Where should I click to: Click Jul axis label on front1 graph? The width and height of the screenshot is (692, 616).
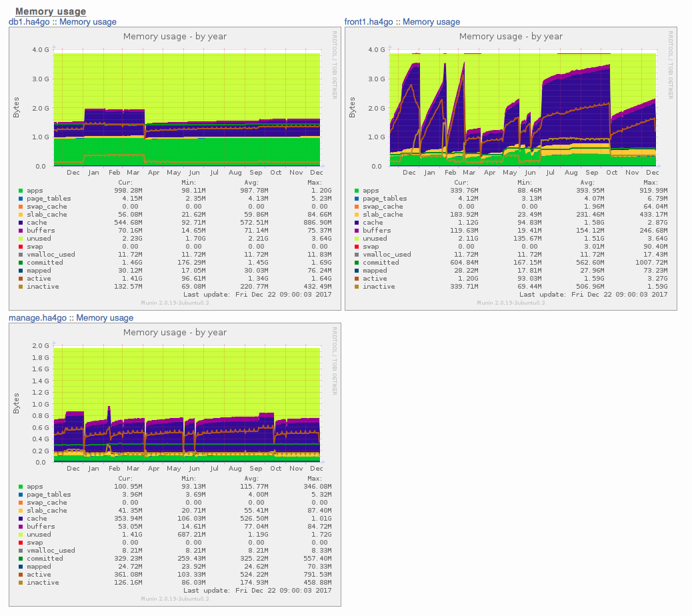coord(550,173)
